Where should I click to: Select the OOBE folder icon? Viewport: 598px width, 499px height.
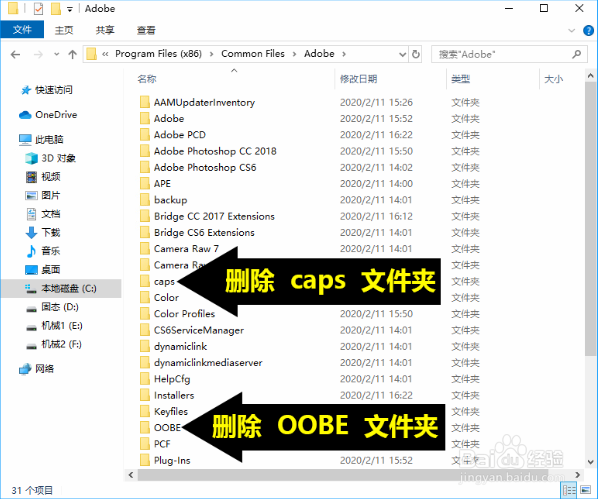(x=145, y=428)
